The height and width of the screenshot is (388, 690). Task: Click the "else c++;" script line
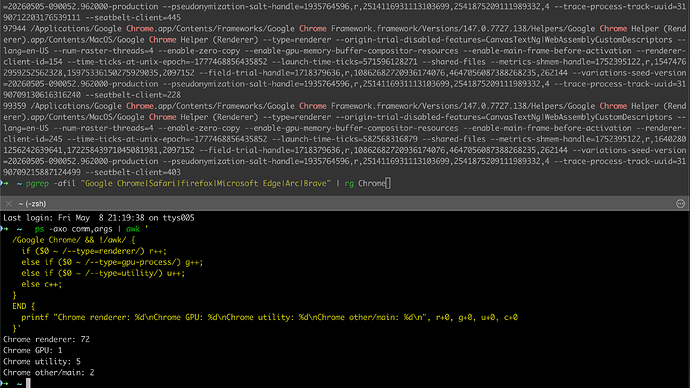click(42, 284)
